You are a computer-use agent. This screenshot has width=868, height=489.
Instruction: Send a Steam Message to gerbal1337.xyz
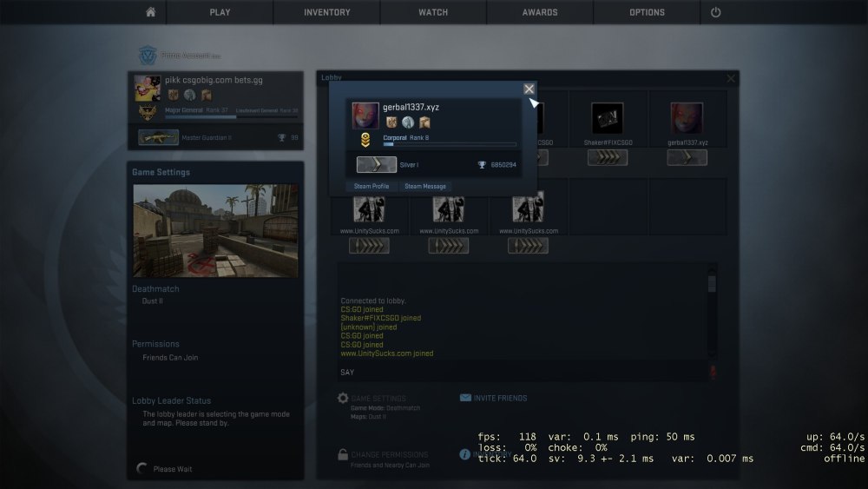coord(425,186)
